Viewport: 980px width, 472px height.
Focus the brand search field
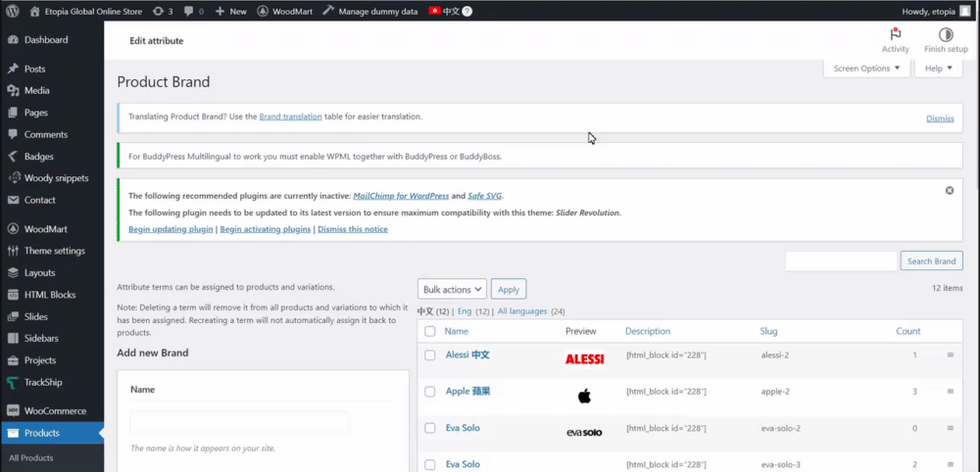pos(841,261)
